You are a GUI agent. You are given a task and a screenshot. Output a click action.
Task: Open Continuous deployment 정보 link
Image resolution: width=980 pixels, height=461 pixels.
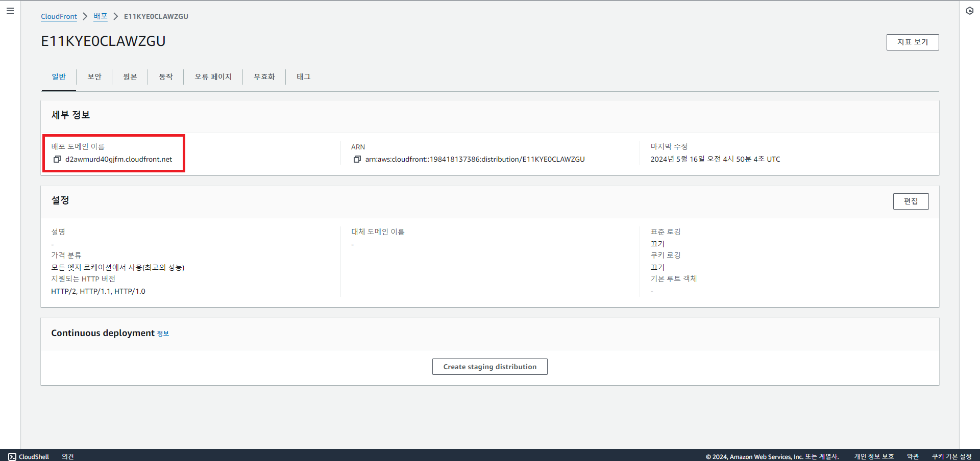(x=163, y=334)
